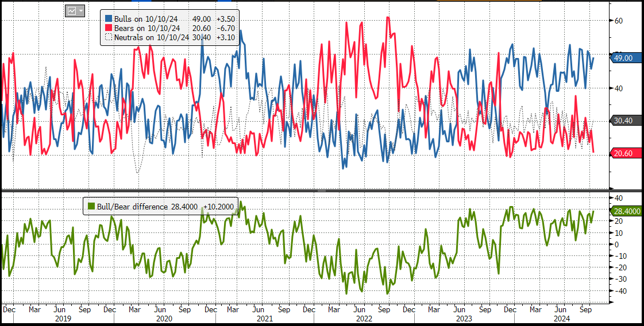Click the 60 label on upper y-axis
Viewport: 644px width, 326px height.
[x=618, y=21]
